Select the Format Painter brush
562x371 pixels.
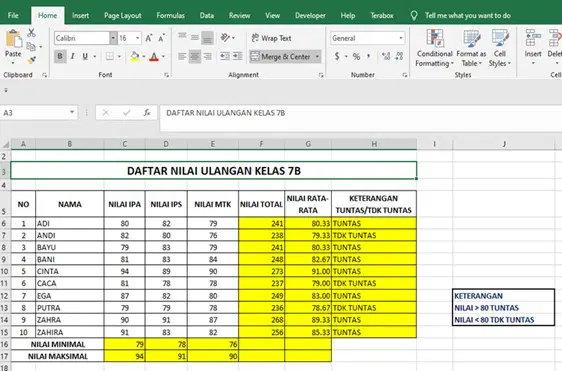(32, 60)
